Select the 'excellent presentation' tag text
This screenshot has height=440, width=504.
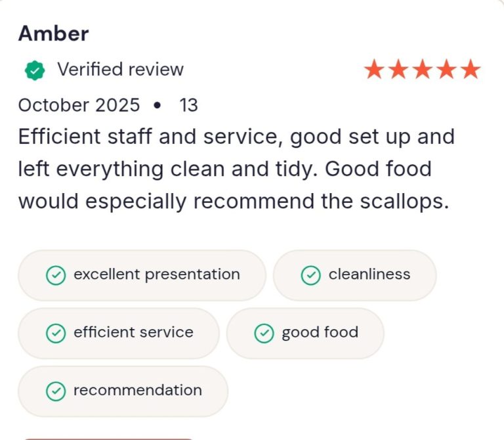point(157,275)
